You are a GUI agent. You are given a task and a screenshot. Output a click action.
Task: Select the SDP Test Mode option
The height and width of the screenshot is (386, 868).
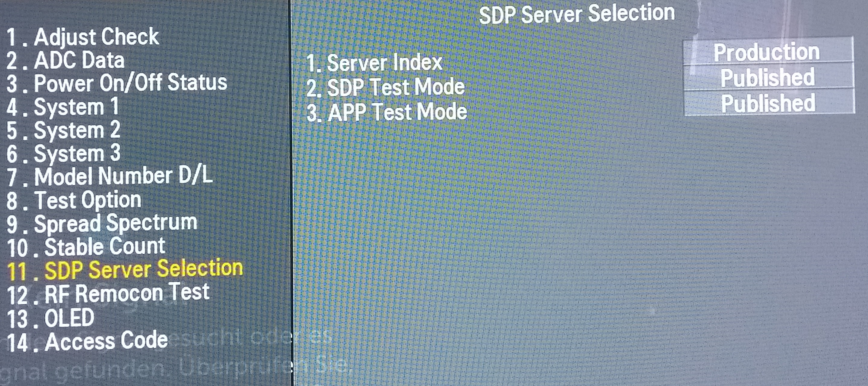pyautogui.click(x=386, y=87)
